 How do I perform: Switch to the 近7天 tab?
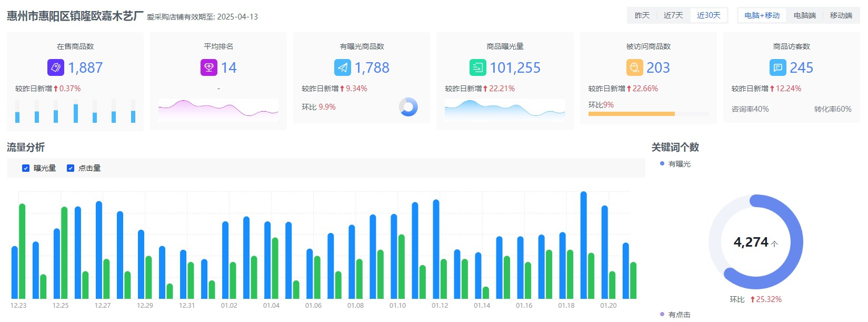673,15
